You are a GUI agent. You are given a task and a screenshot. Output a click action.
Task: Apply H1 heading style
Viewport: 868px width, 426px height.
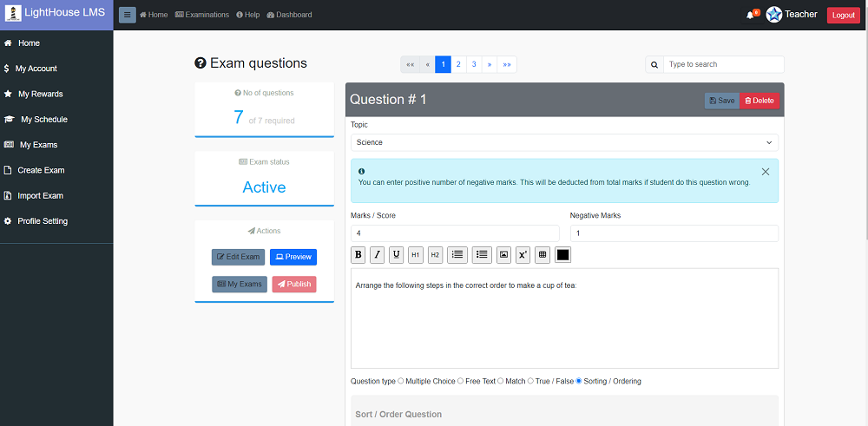416,254
